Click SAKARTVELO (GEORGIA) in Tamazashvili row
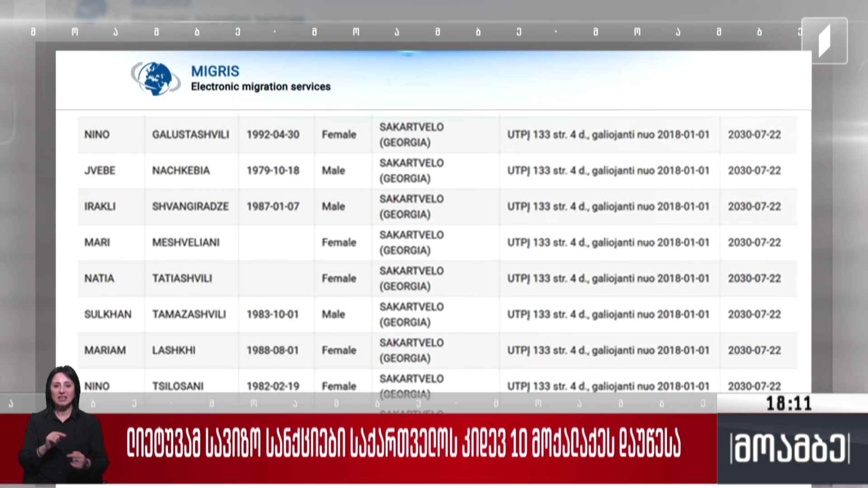Image resolution: width=868 pixels, height=488 pixels. [x=411, y=314]
